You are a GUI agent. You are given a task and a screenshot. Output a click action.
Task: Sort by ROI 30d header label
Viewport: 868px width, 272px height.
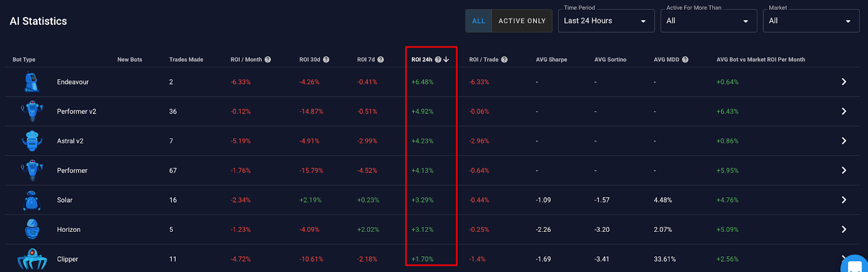click(310, 60)
